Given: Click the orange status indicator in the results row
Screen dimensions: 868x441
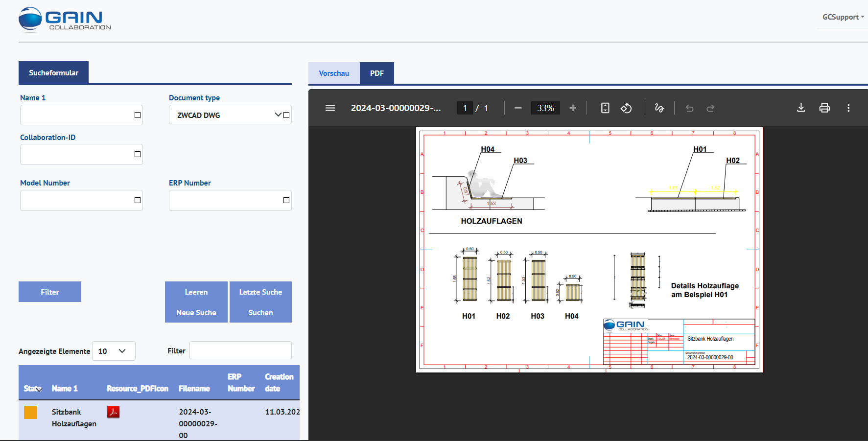Looking at the screenshot, I should [30, 412].
